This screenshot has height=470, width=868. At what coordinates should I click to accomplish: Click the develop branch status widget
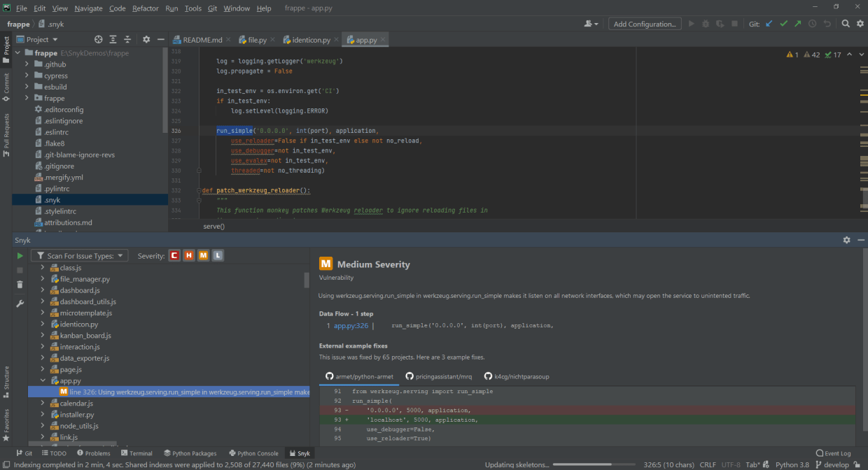[832, 464]
